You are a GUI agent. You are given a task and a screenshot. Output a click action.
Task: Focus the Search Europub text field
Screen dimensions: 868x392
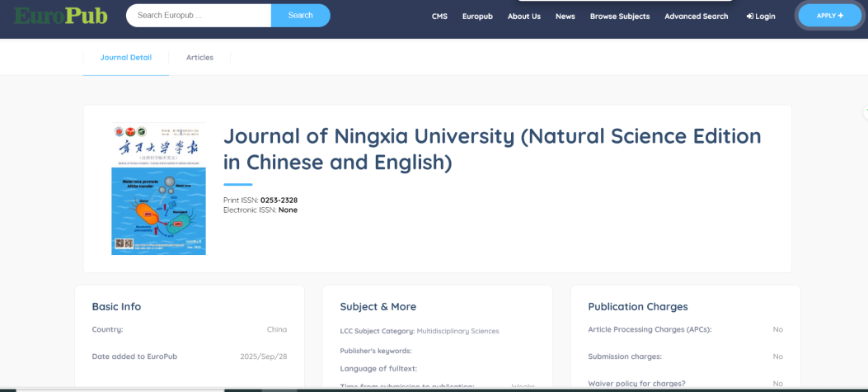[198, 16]
